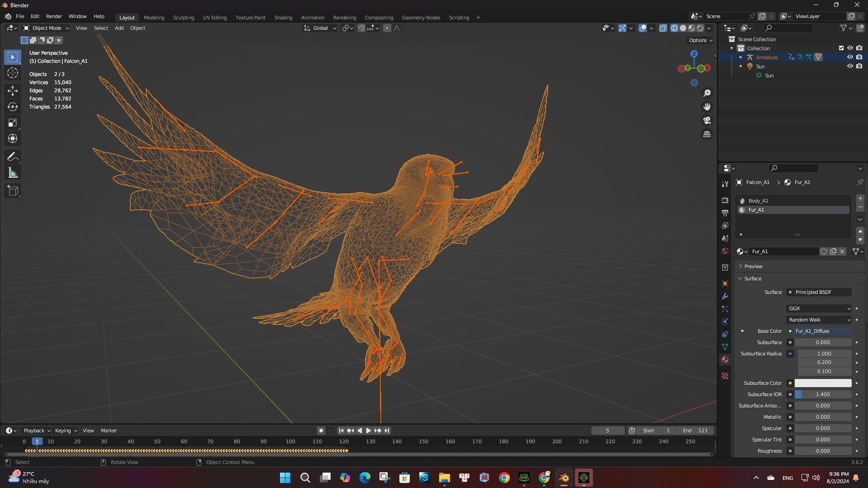
Task: Switch to the Shading workspace tab
Action: [283, 18]
